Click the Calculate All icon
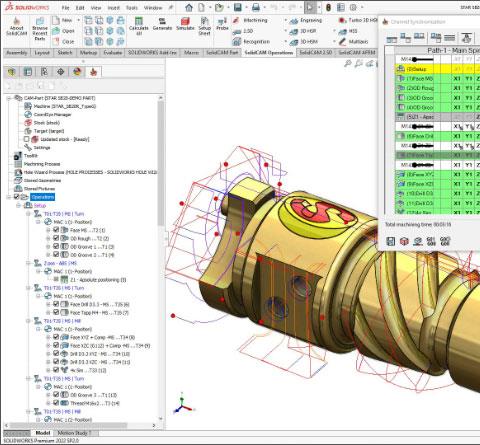480x445 pixels. tap(139, 26)
